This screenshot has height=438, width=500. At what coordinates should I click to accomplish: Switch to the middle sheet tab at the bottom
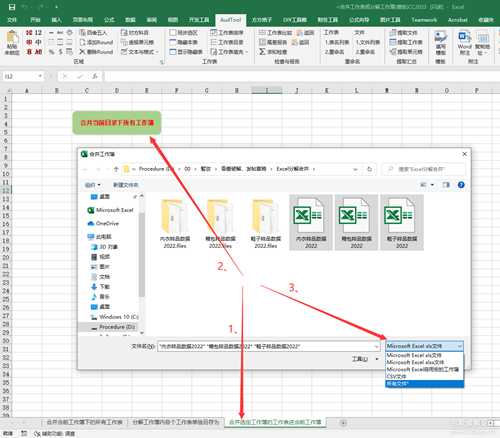point(176,422)
